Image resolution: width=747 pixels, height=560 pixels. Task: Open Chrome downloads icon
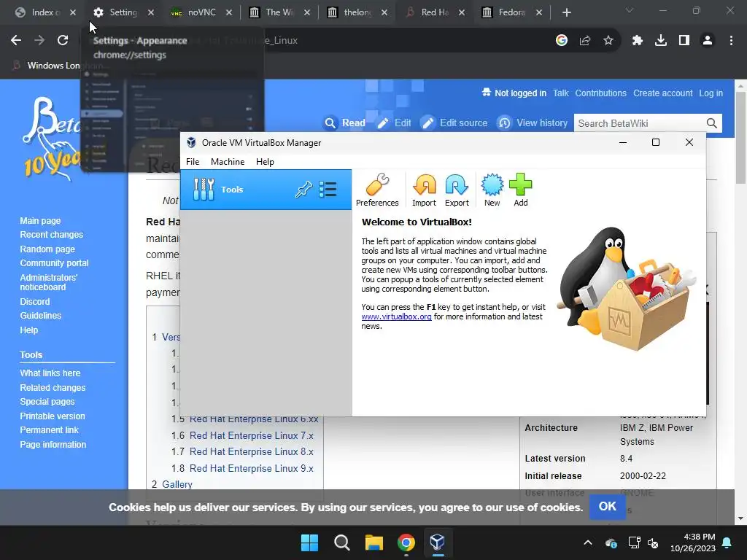point(661,41)
